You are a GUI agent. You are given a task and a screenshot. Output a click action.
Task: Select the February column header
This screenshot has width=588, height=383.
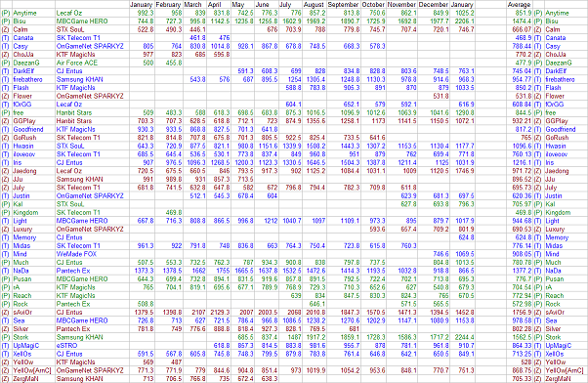pyautogui.click(x=168, y=5)
